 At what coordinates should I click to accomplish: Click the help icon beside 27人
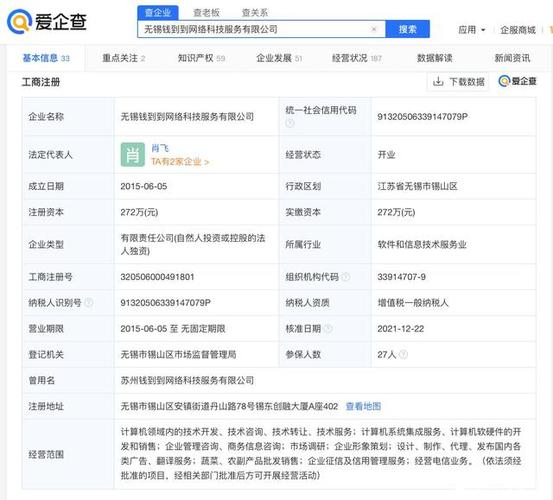click(403, 354)
